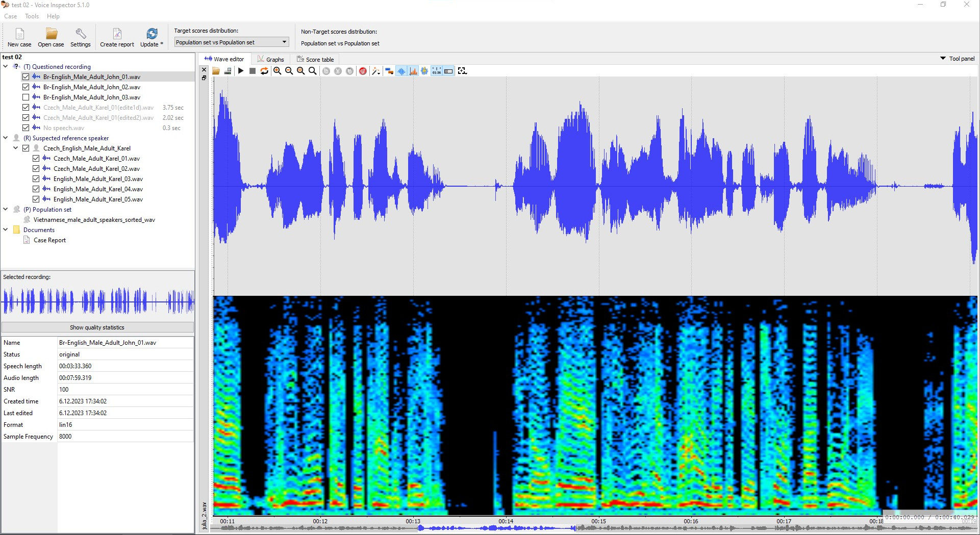
Task: Click the 00:14 timeline position marker
Action: (x=507, y=521)
